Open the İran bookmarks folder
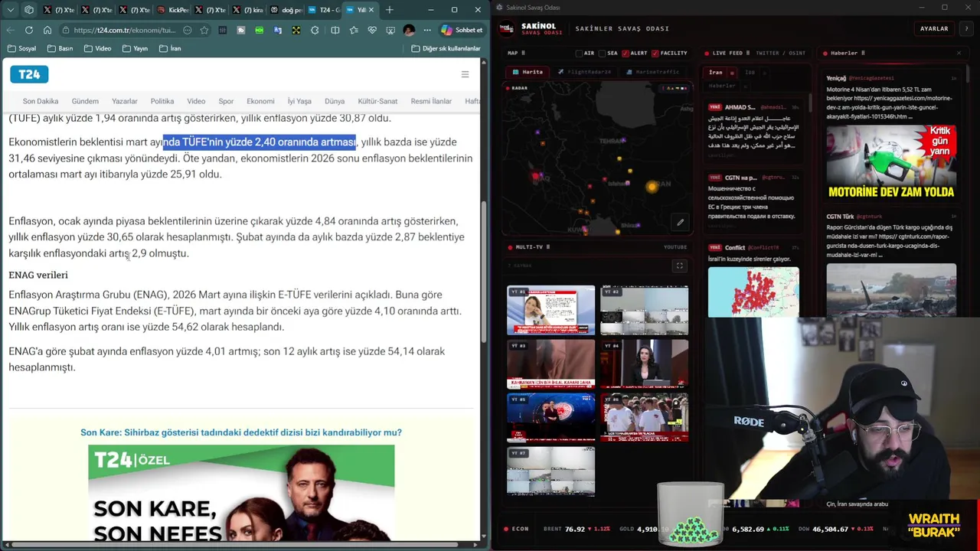 click(170, 48)
